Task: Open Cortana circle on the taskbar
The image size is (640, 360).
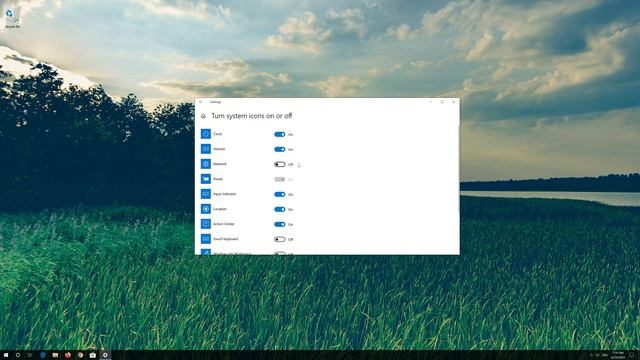Action: 18,355
